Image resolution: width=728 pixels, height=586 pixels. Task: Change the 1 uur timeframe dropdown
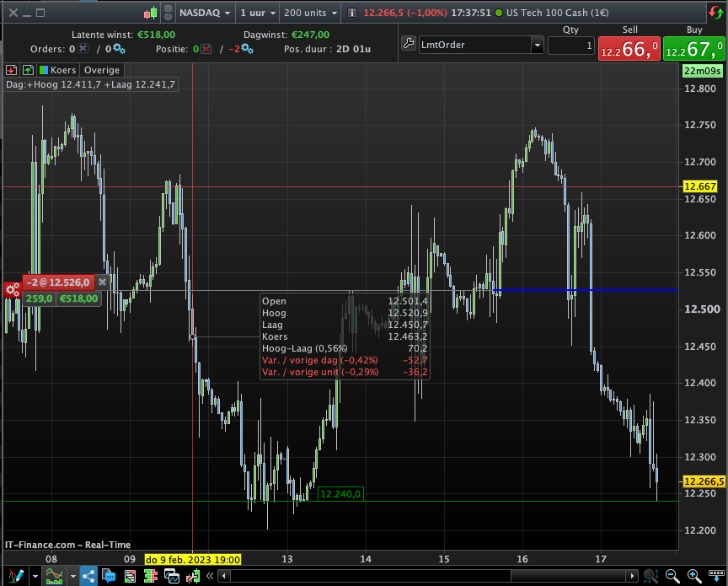click(x=258, y=13)
